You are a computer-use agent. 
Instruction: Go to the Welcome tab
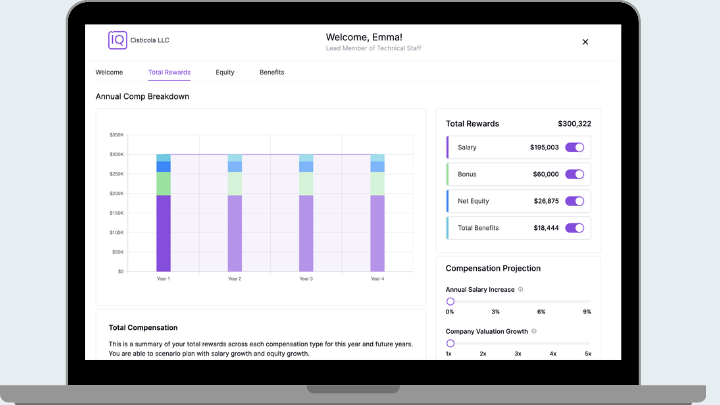[109, 72]
